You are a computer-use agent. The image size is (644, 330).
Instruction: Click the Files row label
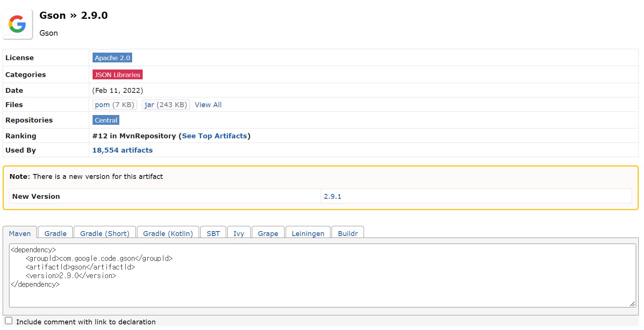[x=14, y=105]
